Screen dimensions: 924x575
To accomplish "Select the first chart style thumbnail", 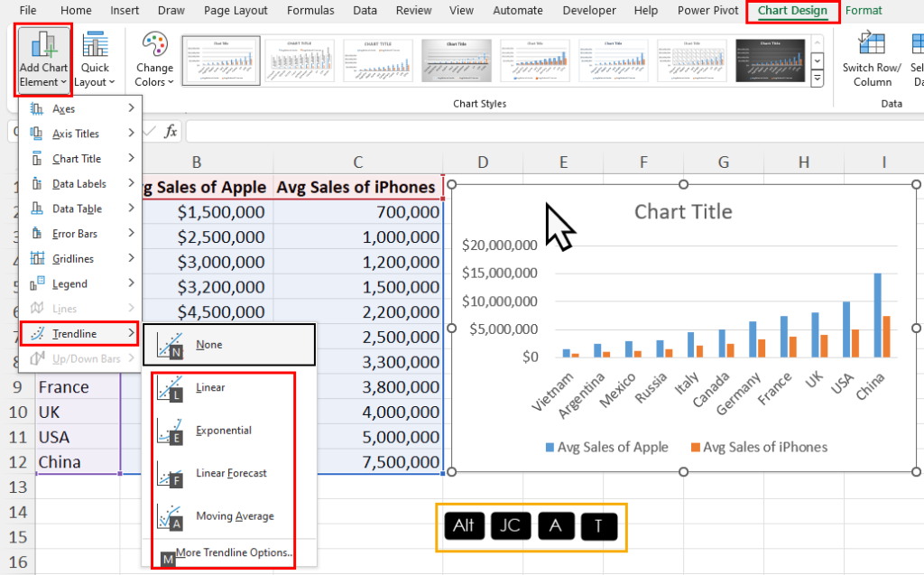I will pos(221,60).
